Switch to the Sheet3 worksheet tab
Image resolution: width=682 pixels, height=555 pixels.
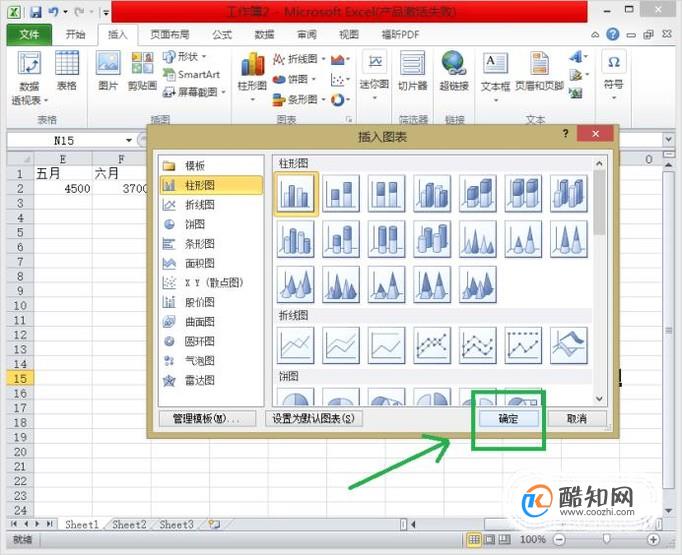coord(176,525)
